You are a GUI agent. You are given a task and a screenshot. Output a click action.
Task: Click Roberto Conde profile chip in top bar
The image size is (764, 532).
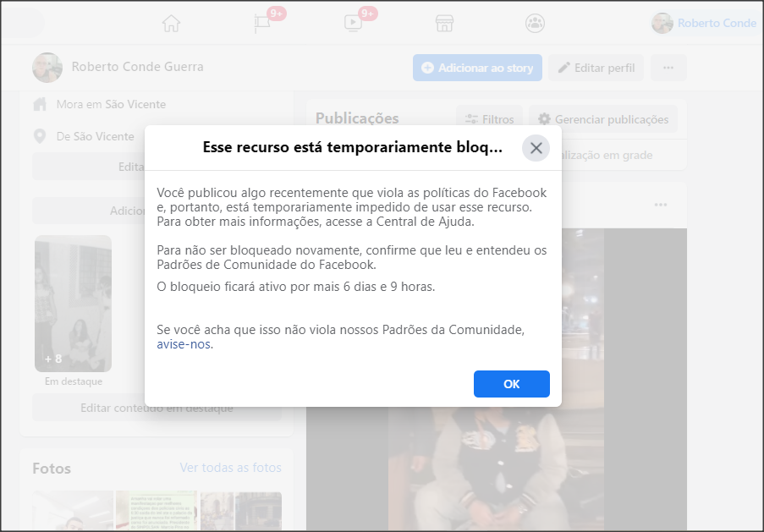[705, 24]
